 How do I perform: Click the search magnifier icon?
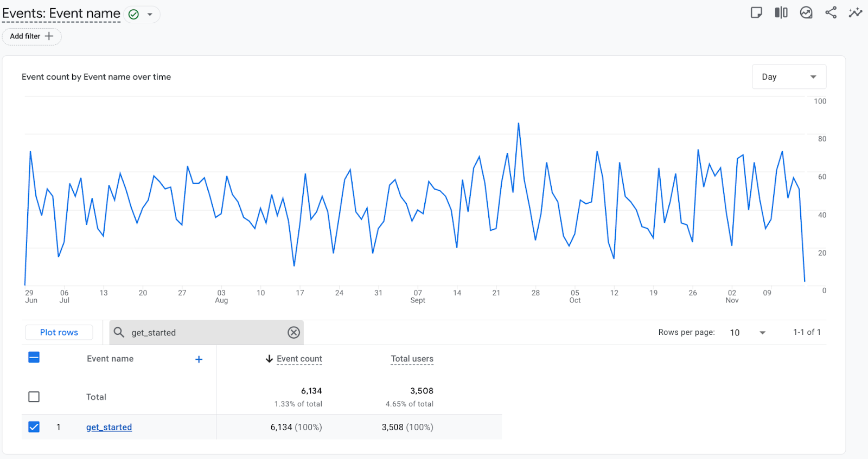pyautogui.click(x=119, y=332)
